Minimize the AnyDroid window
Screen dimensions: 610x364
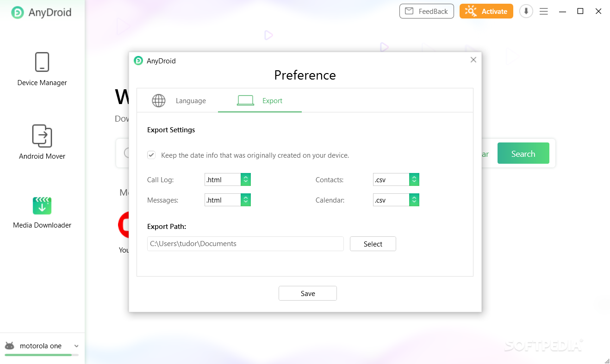[562, 12]
